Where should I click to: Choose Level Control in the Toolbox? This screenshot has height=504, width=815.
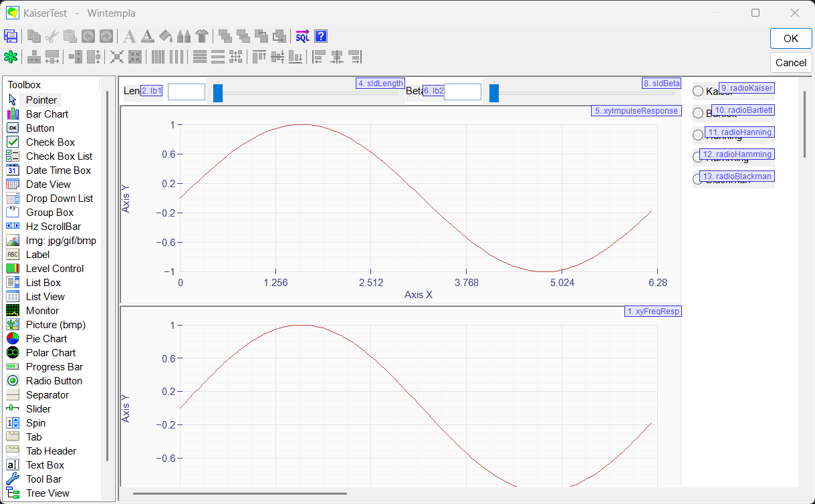click(55, 268)
